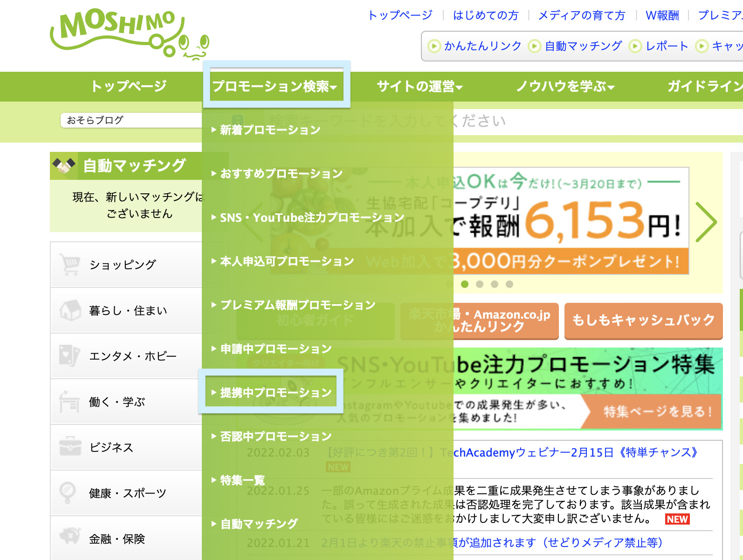Expand the サイトの運営 menu
The image size is (743, 560).
point(420,86)
